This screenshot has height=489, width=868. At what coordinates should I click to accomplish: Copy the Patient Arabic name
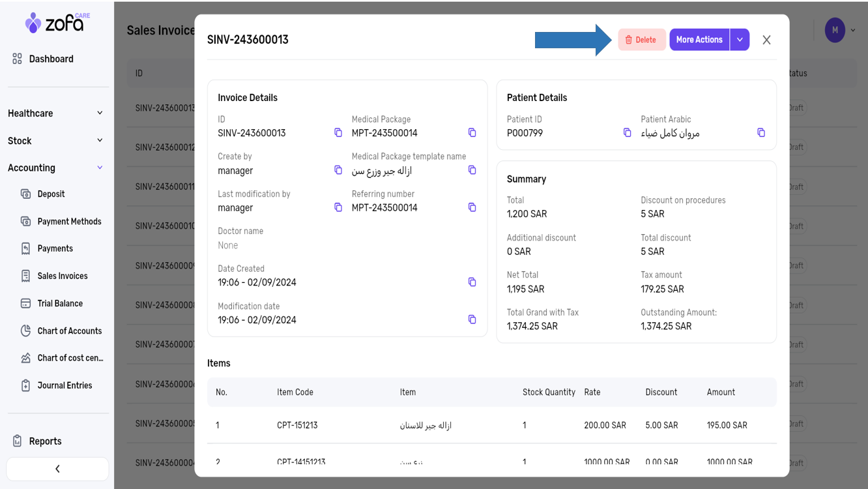(x=761, y=133)
